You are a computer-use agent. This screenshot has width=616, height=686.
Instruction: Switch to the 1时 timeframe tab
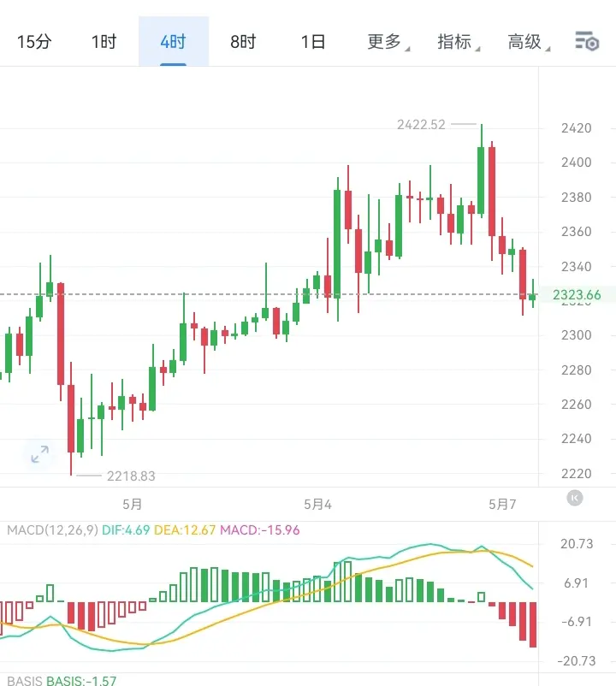click(104, 42)
